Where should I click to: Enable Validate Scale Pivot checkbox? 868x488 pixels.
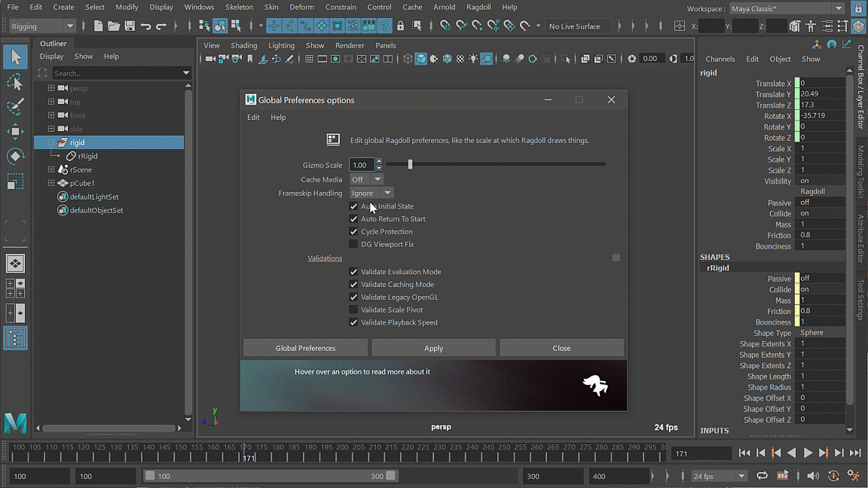353,310
